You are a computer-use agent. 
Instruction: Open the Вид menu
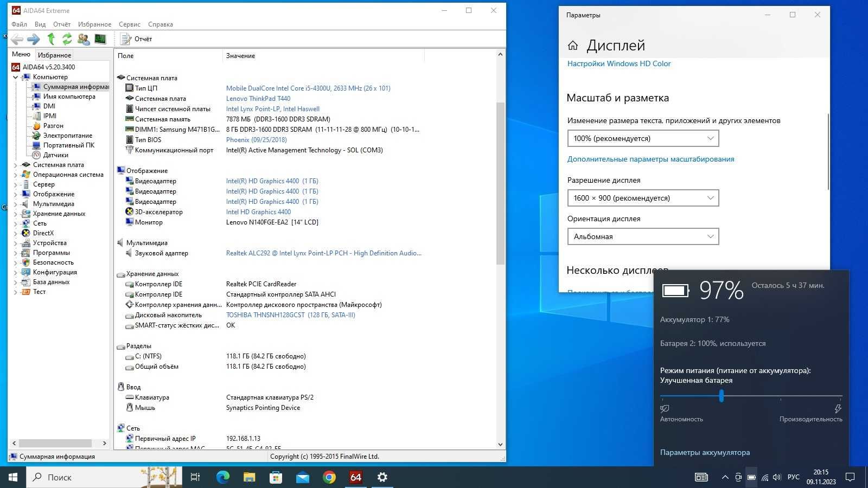(x=40, y=24)
